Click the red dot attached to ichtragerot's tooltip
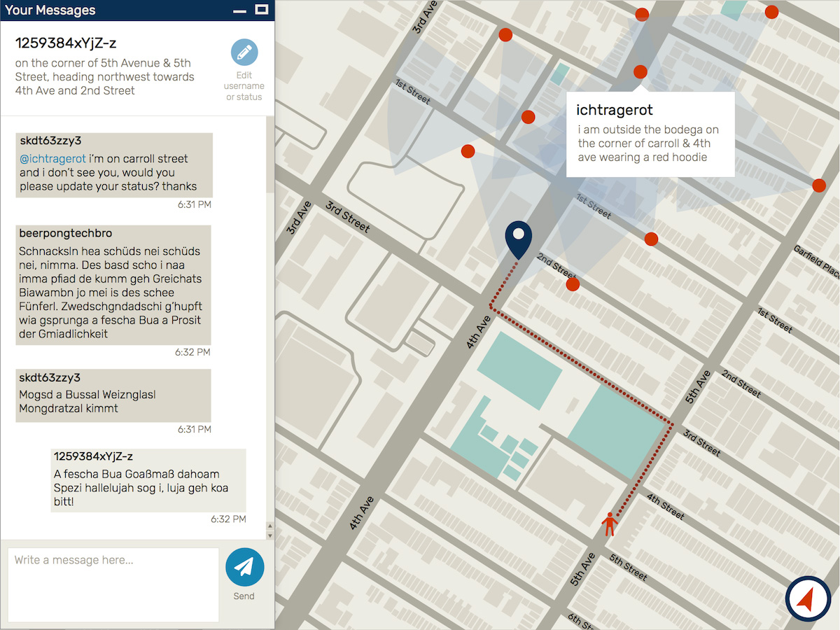Screen dimensions: 840x630 pyautogui.click(x=640, y=71)
